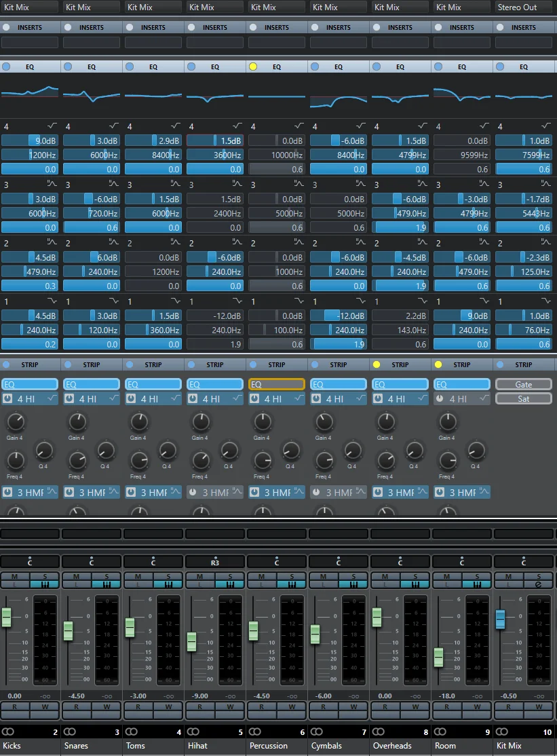Click the Listen 'L' button on Snares channel
Viewport: 557px width, 756px height.
(77, 584)
